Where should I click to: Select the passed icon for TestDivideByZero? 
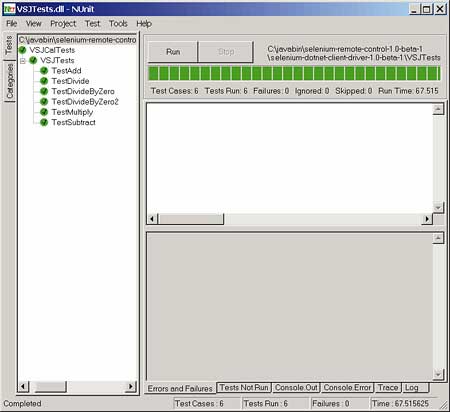coord(44,91)
